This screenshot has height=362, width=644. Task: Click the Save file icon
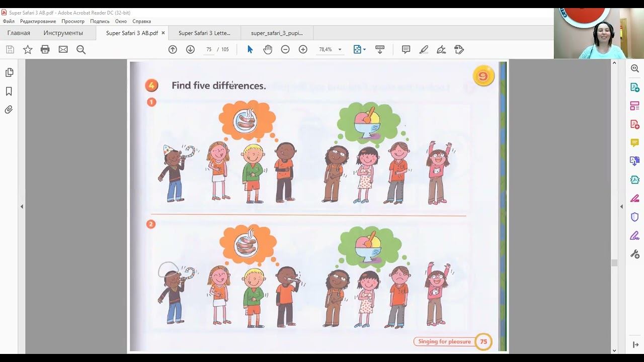(x=10, y=49)
